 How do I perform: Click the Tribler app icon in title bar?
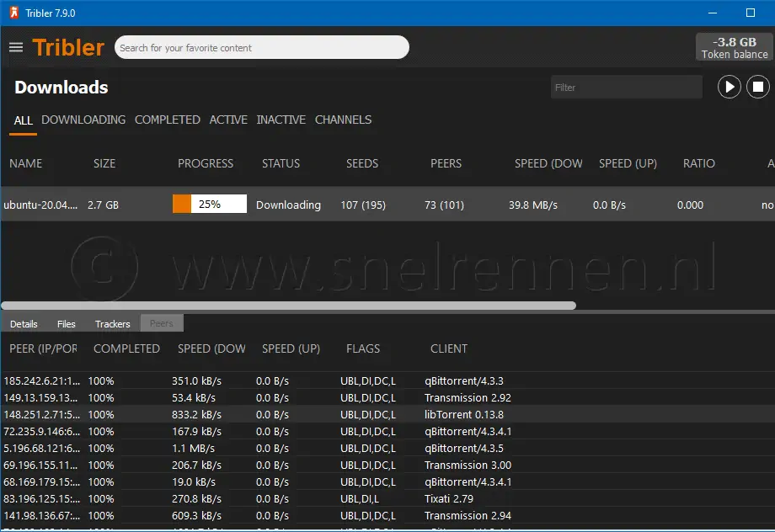(13, 13)
